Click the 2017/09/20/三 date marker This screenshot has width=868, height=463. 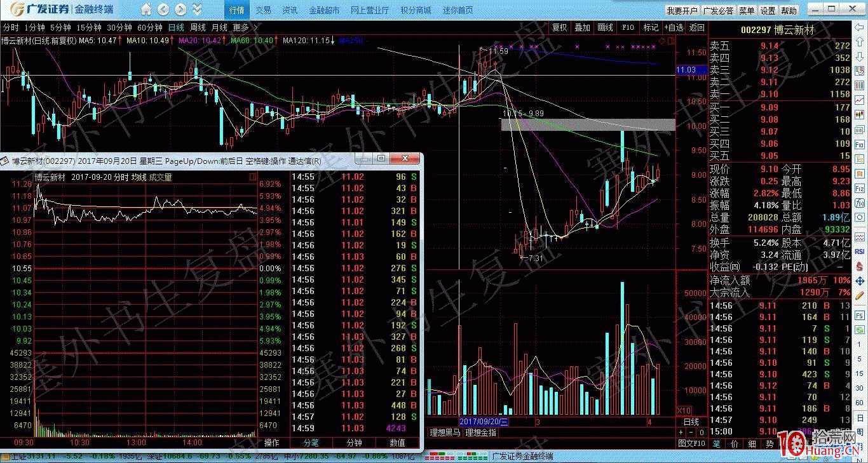pyautogui.click(x=484, y=422)
